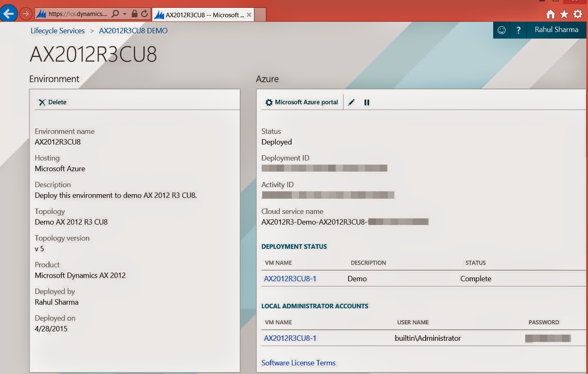Screen dimensions: 588x374
Task: View the security lock icon
Action: (x=134, y=14)
